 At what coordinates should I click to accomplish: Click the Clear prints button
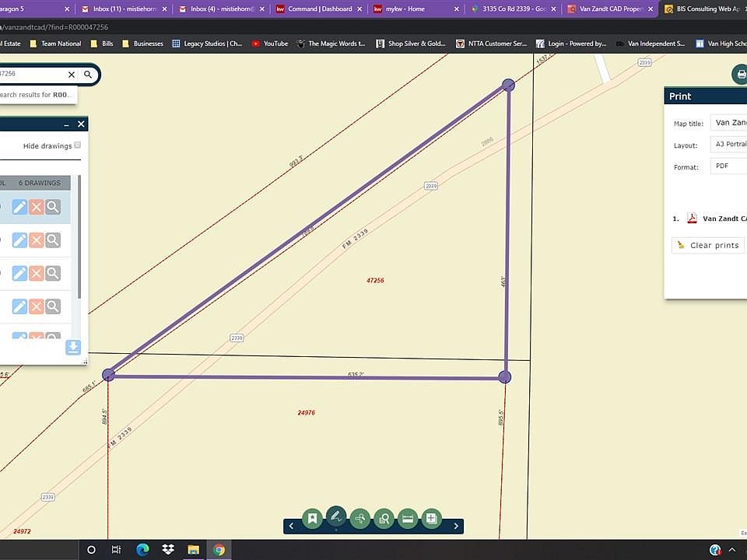pyautogui.click(x=708, y=245)
